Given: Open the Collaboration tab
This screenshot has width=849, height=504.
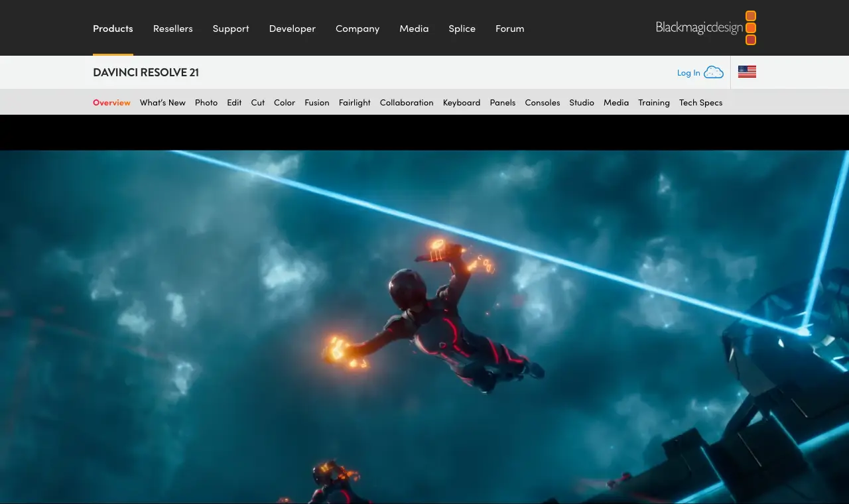Looking at the screenshot, I should tap(407, 102).
